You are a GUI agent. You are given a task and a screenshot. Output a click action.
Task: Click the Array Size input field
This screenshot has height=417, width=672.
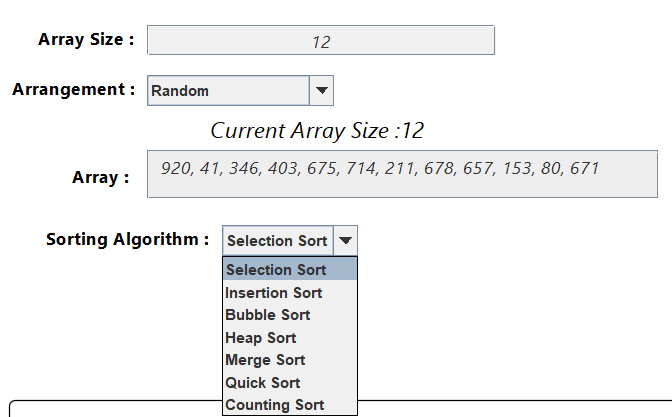[x=321, y=40]
